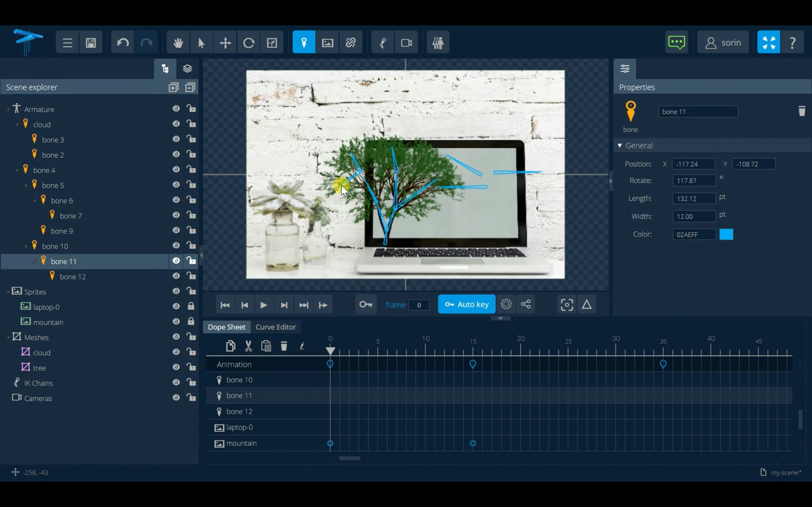The width and height of the screenshot is (812, 507).
Task: Click the IK chain tool icon
Action: [x=383, y=42]
